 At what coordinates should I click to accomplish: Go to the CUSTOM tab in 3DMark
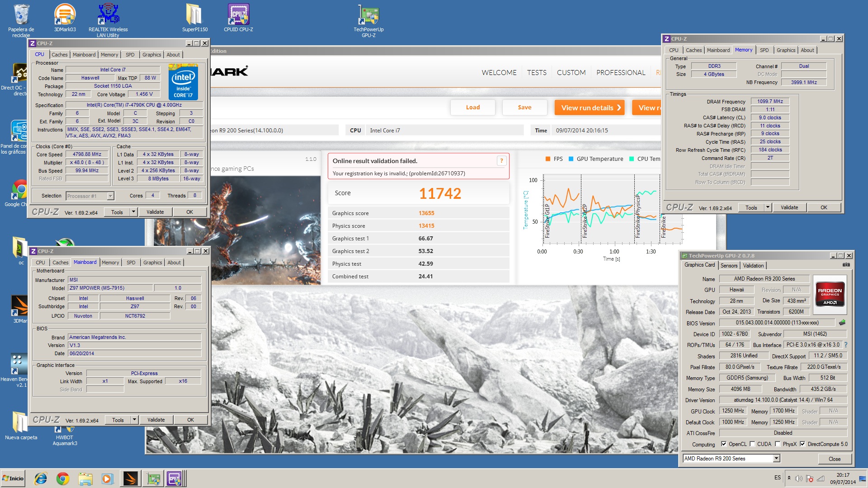click(x=571, y=72)
